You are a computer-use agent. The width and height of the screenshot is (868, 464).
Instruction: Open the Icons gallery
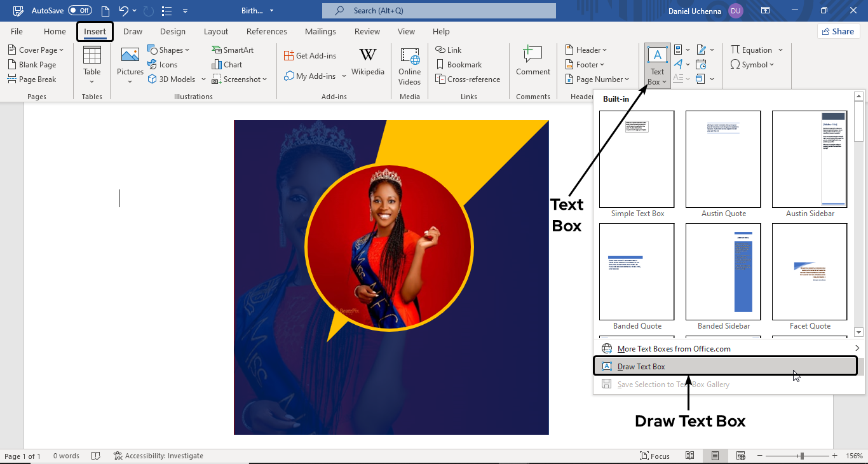click(x=163, y=64)
